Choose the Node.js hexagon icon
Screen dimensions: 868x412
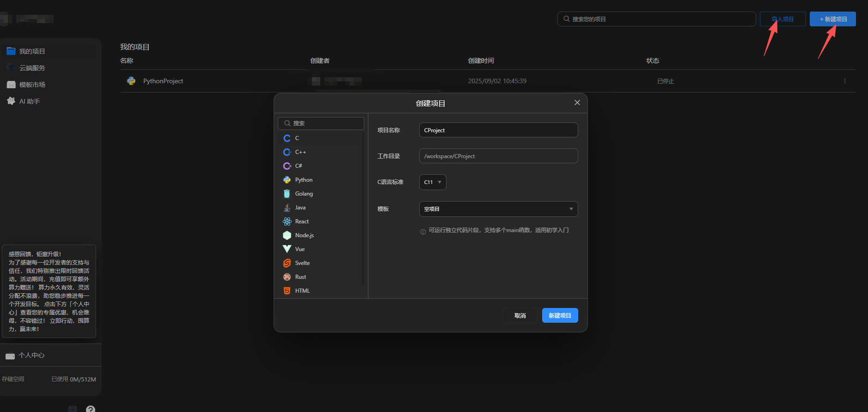point(287,235)
